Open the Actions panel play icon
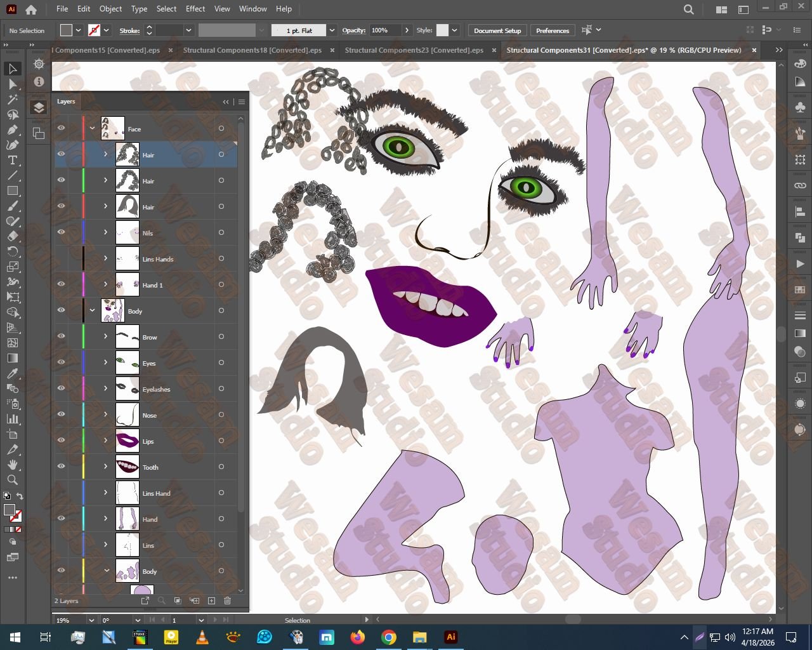This screenshot has width=812, height=650. [800, 263]
